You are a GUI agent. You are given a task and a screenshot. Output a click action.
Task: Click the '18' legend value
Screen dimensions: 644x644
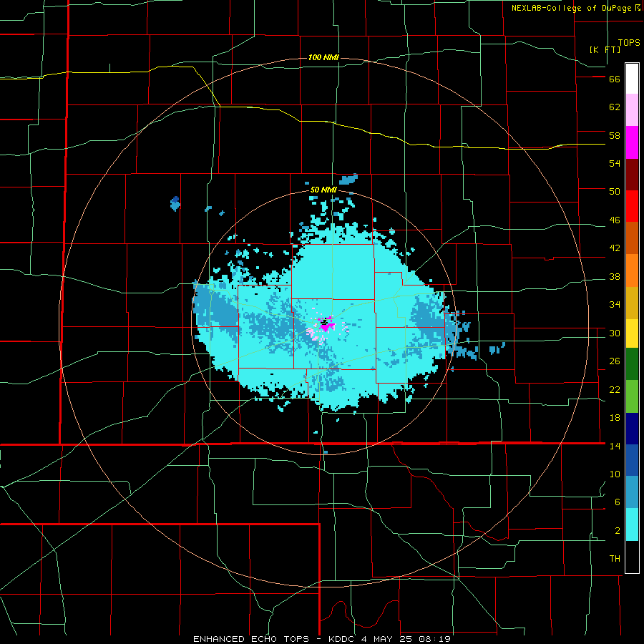pos(615,418)
